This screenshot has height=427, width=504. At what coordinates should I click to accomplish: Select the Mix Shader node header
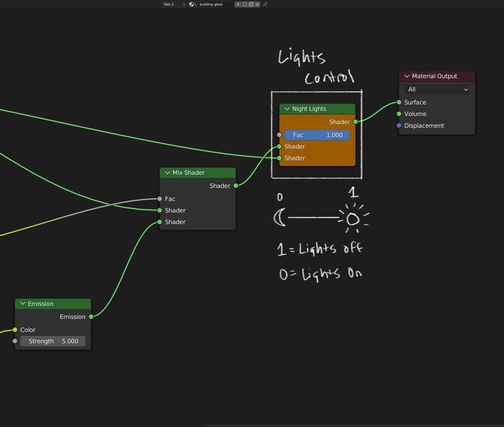198,173
